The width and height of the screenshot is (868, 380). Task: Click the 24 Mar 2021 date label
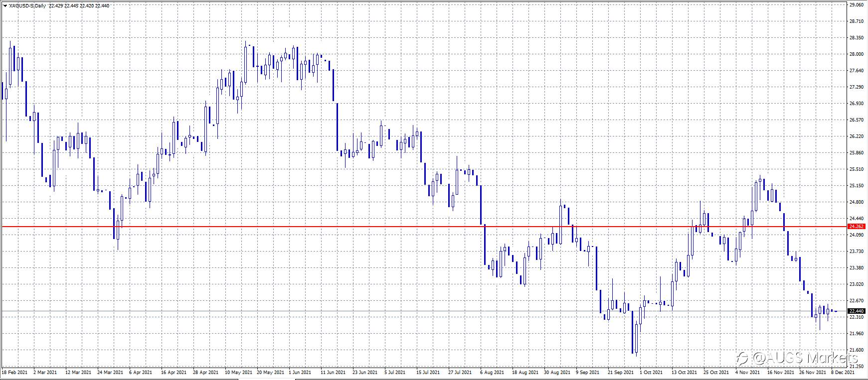[110, 372]
